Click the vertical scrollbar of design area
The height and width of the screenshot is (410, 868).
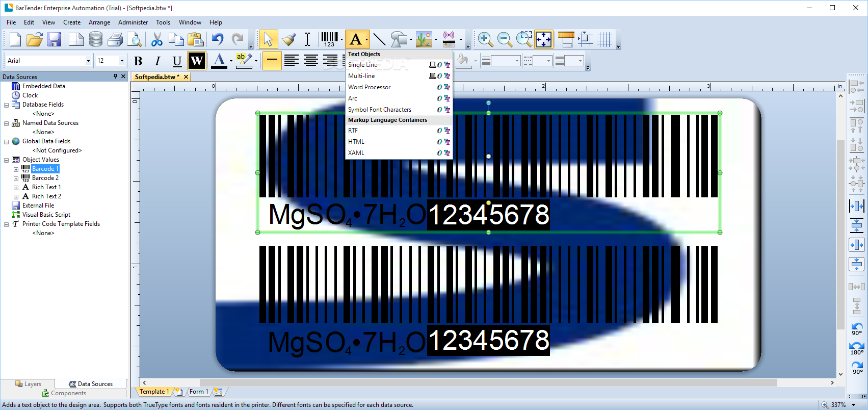tap(840, 235)
